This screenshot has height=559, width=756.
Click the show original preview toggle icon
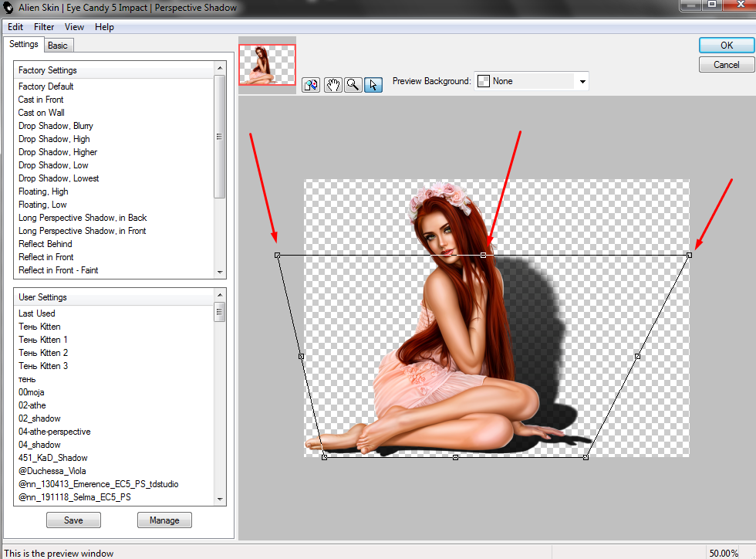tap(311, 85)
